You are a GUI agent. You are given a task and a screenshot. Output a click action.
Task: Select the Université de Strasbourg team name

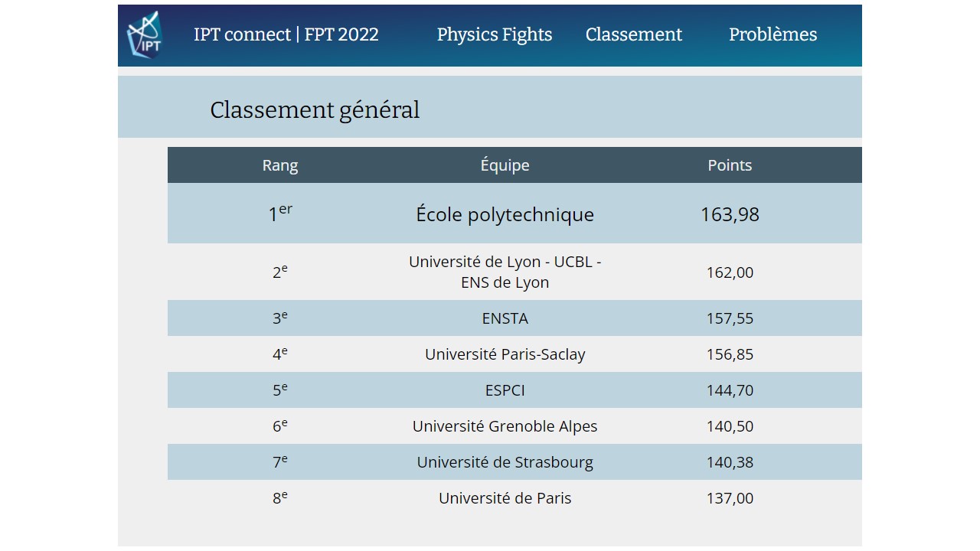coord(505,462)
